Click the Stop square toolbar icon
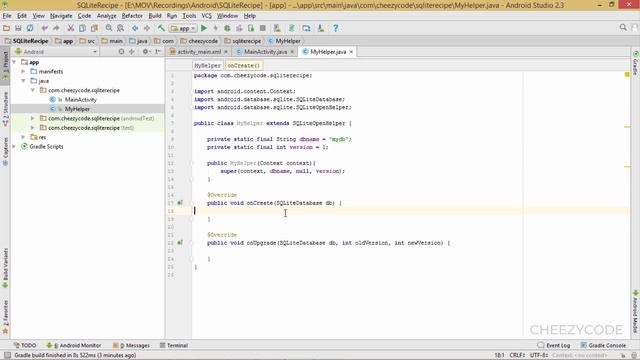This screenshot has height=360, width=640. click(263, 28)
